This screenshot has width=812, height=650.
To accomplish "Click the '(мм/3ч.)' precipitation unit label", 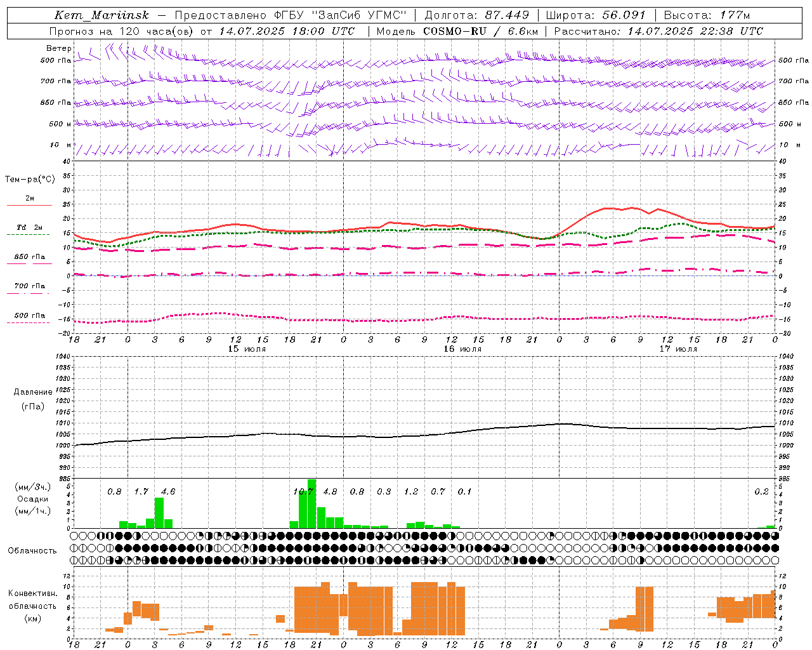I will pyautogui.click(x=32, y=487).
